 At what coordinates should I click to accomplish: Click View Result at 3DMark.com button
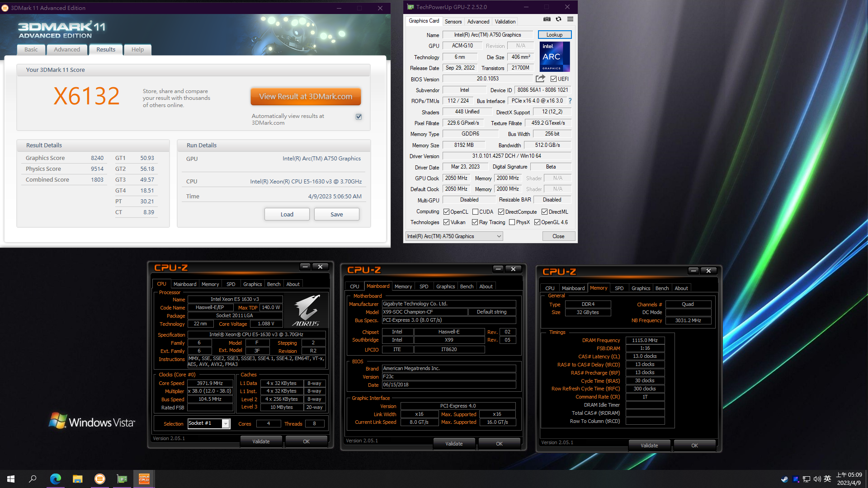coord(306,96)
